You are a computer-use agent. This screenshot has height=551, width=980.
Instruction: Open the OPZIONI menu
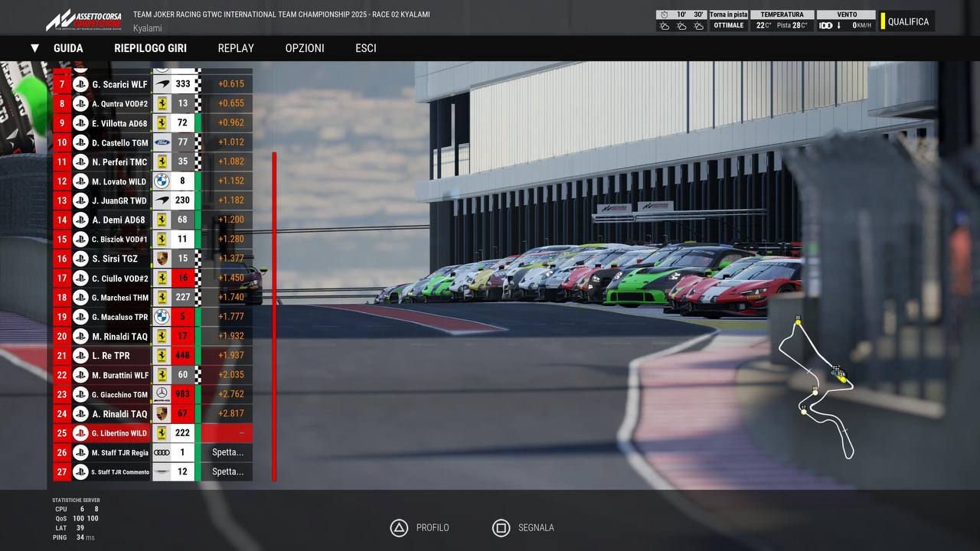pyautogui.click(x=305, y=48)
